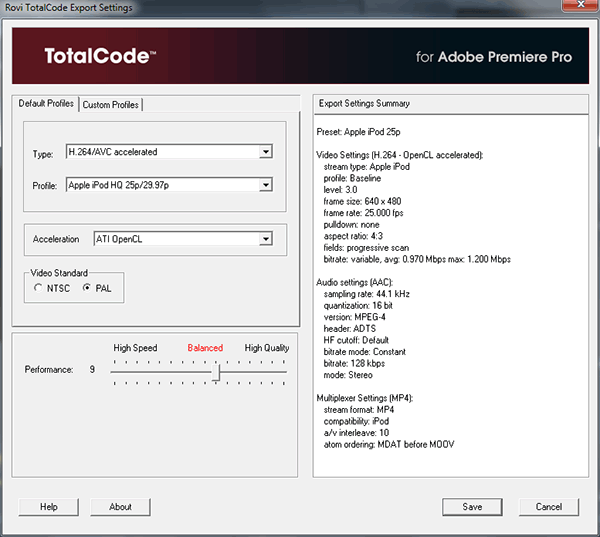600x537 pixels.
Task: Select the PAL video standard
Action: click(x=97, y=288)
